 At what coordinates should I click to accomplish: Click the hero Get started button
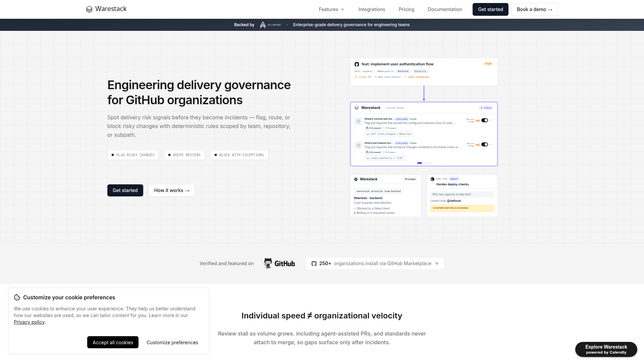point(125,190)
